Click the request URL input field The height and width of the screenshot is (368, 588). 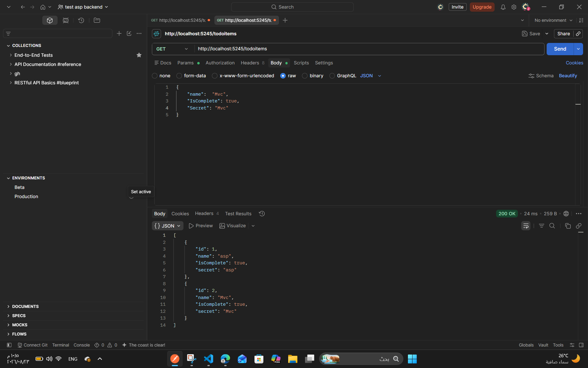(x=369, y=49)
